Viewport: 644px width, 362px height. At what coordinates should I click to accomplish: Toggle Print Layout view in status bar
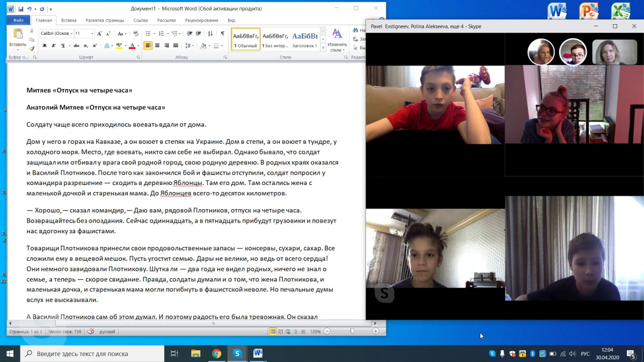273,331
